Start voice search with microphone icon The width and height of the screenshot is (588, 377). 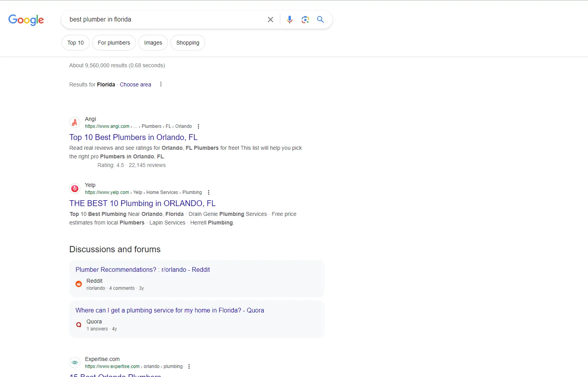pos(289,20)
